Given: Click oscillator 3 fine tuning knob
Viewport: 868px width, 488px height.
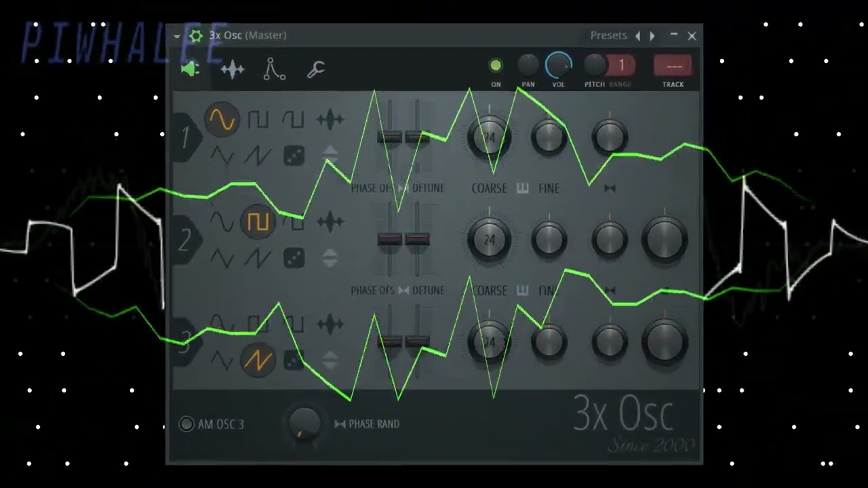Looking at the screenshot, I should tap(549, 342).
